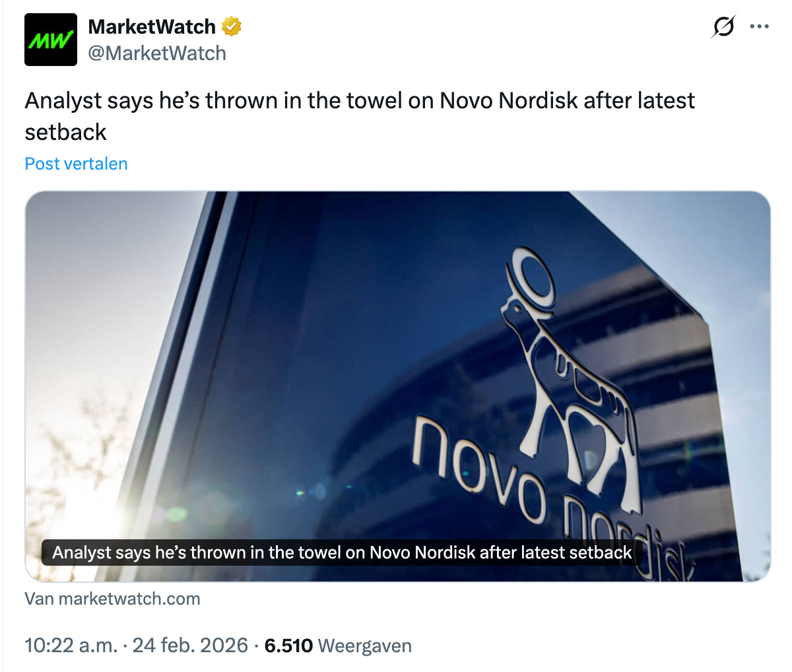This screenshot has height=672, width=792.
Task: Open the three-dot more options menu
Action: (760, 27)
